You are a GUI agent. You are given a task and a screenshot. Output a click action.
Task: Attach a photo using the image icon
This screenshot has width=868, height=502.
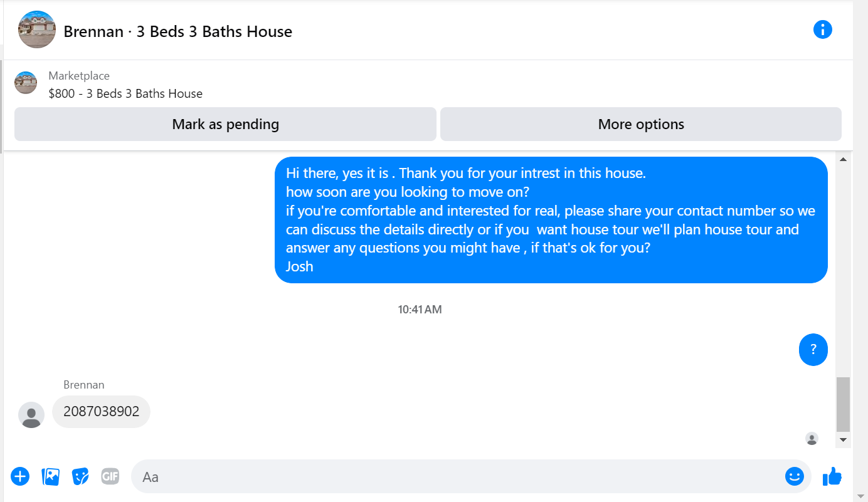pyautogui.click(x=51, y=476)
